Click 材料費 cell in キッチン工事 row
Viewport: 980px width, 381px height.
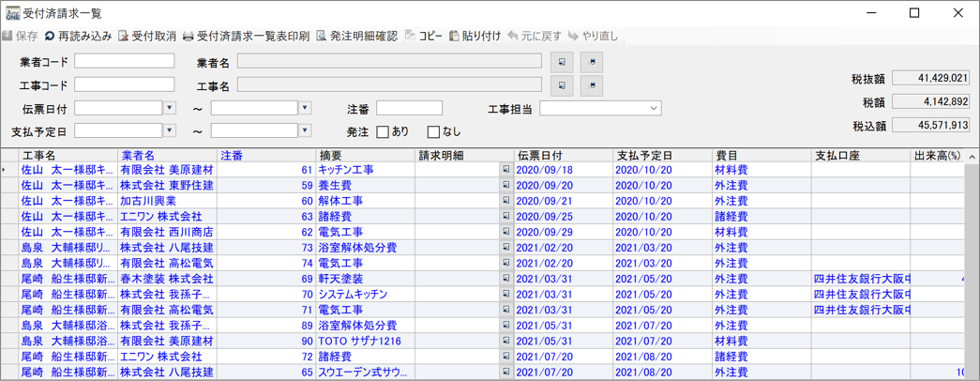point(761,170)
